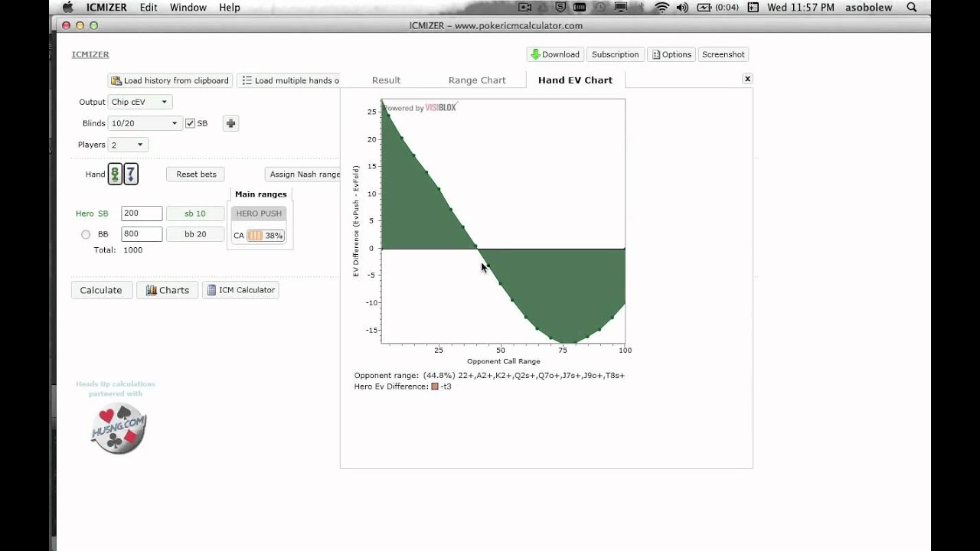Click the HUSNG.com partner logo
980x551 pixels.
point(119,429)
